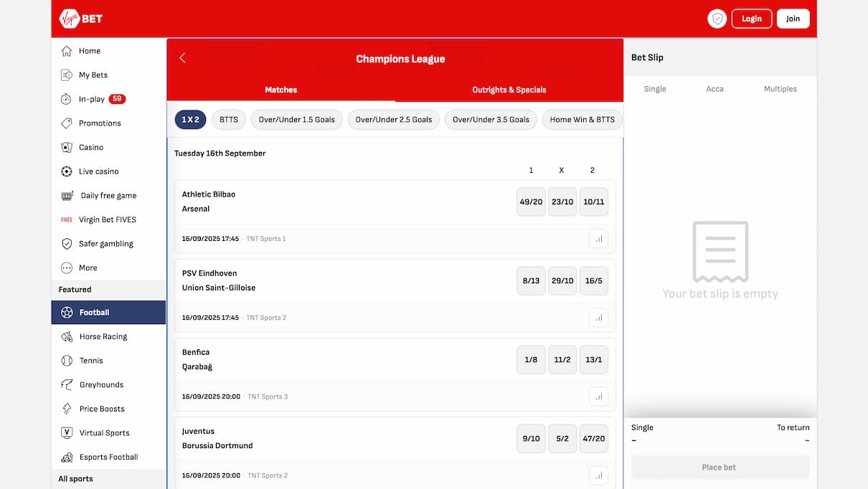Open stats icon for Benfica vs Qarabağ
The height and width of the screenshot is (489, 868).
(x=598, y=397)
